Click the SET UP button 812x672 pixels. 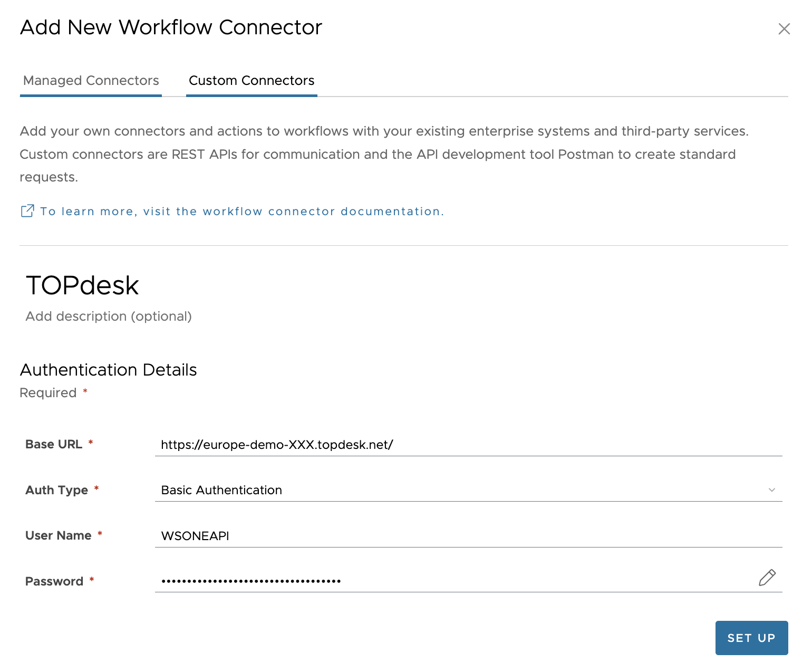(751, 638)
